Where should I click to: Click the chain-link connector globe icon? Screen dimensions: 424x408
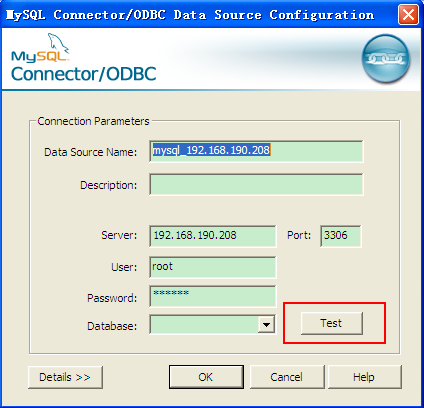[386, 59]
